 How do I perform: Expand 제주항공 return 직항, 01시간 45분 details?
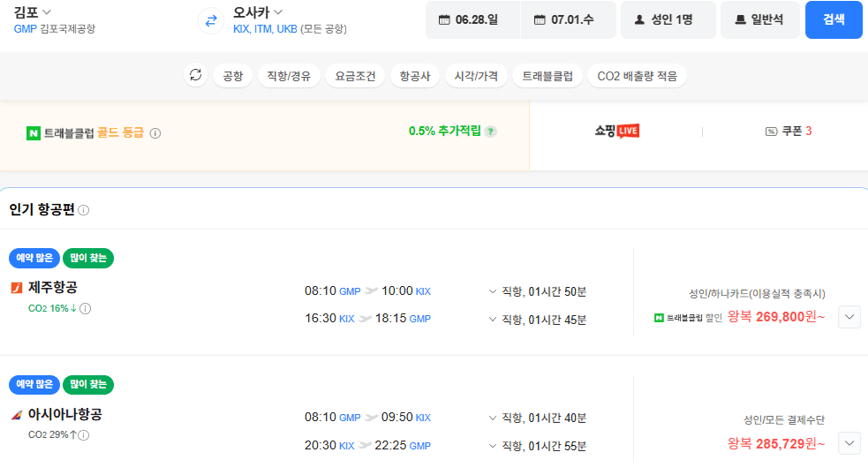click(537, 320)
